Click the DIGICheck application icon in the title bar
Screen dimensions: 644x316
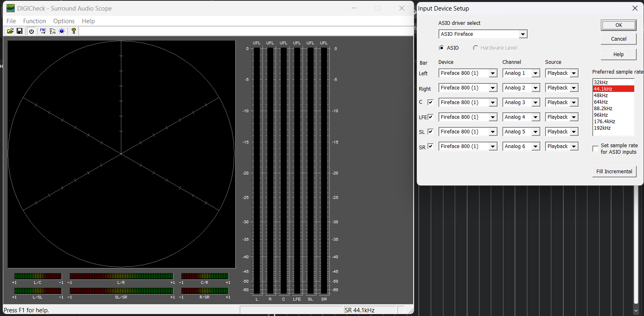[x=10, y=8]
